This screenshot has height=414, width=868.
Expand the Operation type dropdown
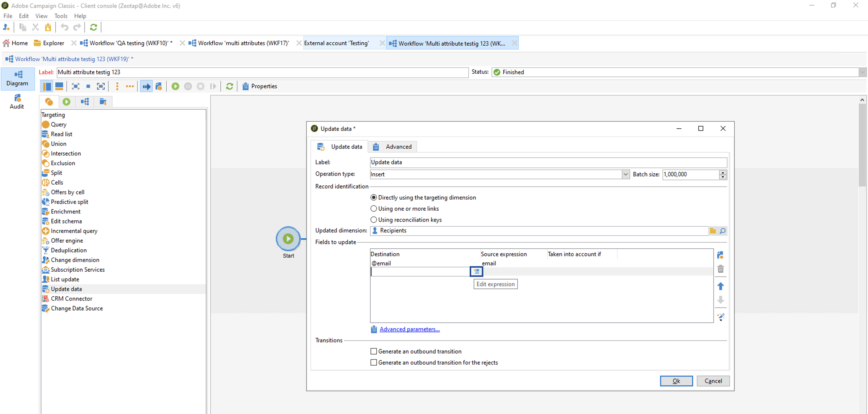[x=625, y=174]
